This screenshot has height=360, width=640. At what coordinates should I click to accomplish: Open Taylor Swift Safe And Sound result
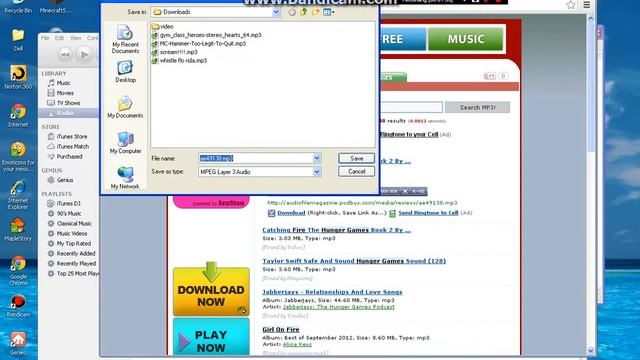pyautogui.click(x=354, y=261)
